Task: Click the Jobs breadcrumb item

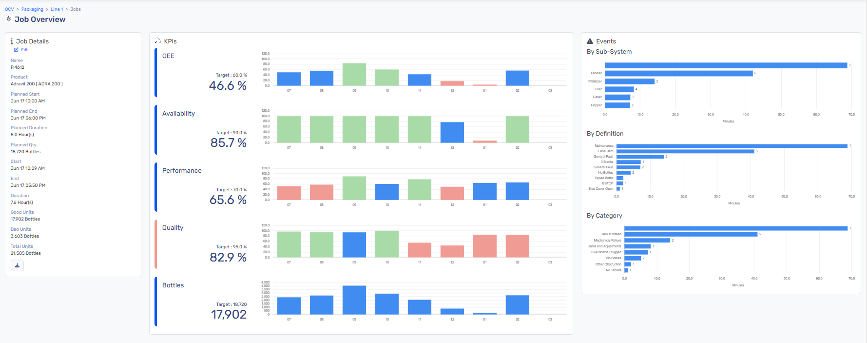Action: pyautogui.click(x=76, y=9)
